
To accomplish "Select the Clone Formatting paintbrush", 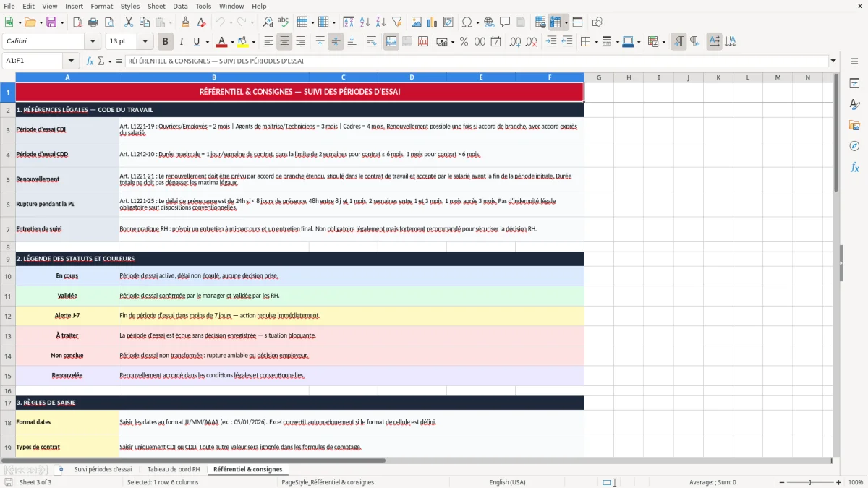I will 185,22.
